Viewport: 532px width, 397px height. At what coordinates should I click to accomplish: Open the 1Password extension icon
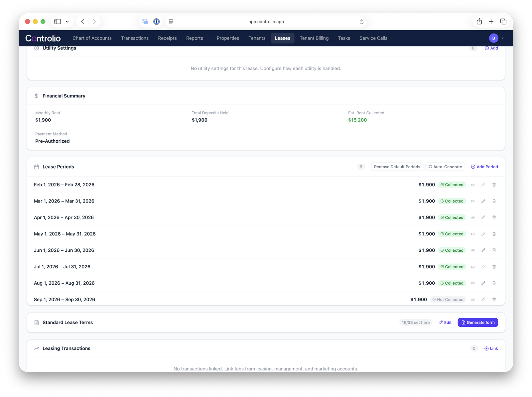pos(156,22)
